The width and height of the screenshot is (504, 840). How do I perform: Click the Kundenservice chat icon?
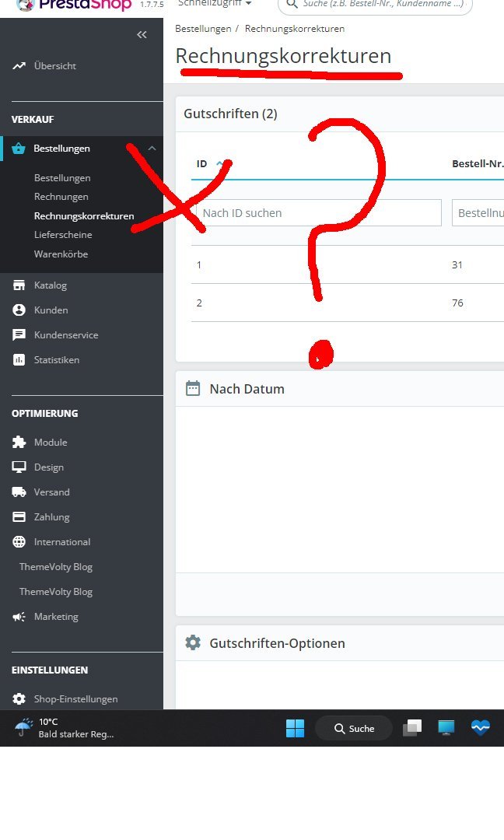click(x=19, y=334)
